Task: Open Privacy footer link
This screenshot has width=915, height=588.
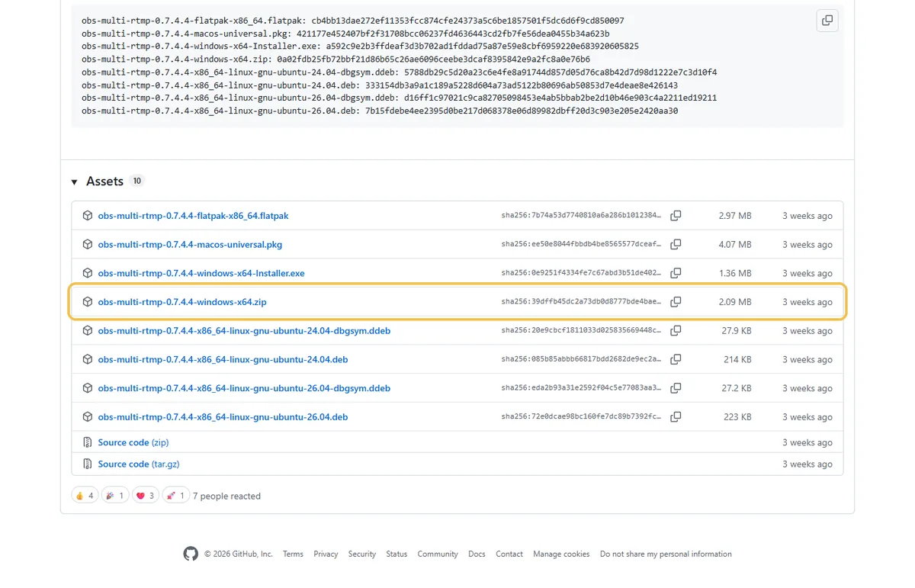Action: 326,554
